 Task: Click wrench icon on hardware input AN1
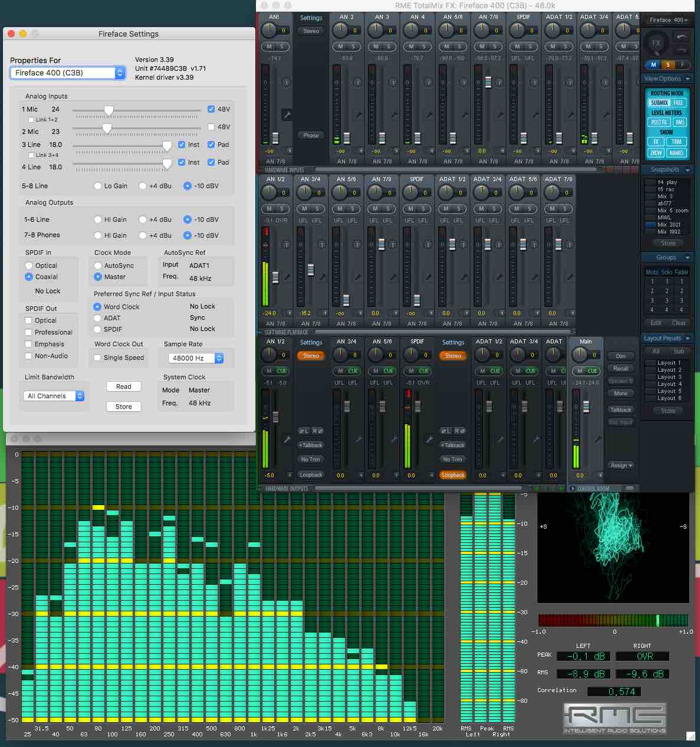tap(287, 114)
